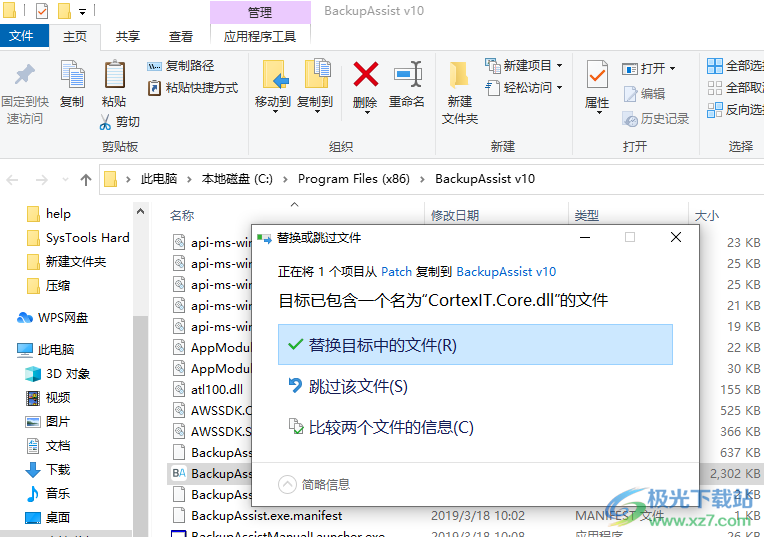Sort by the 名称 column header
Screen dimensions: 764x537
click(x=182, y=215)
